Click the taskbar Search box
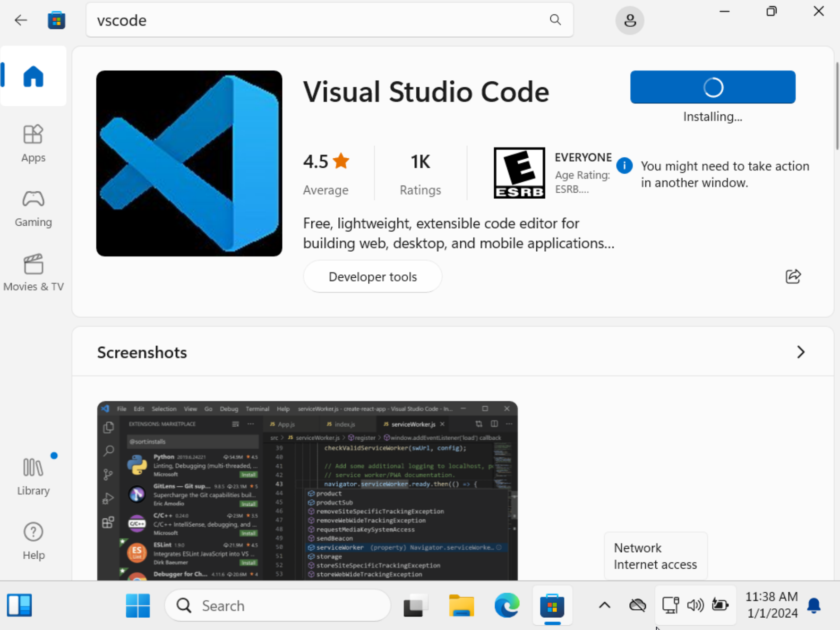This screenshot has width=840, height=630. coord(278,605)
